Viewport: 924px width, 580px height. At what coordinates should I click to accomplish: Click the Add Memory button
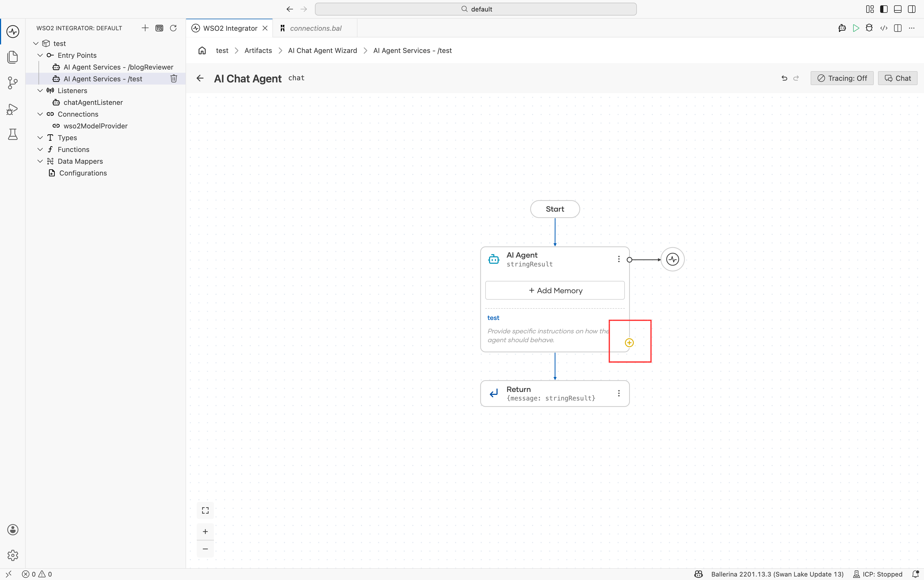[555, 290]
